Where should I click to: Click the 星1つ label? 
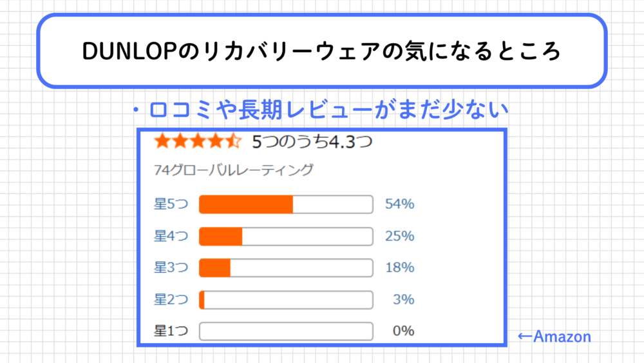coord(170,331)
